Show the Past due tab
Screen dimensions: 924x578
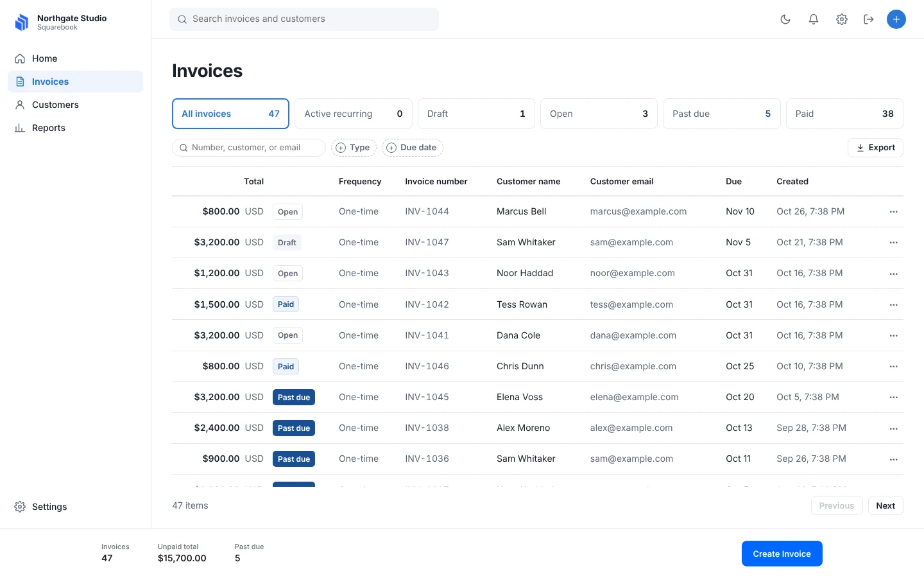[x=722, y=114]
